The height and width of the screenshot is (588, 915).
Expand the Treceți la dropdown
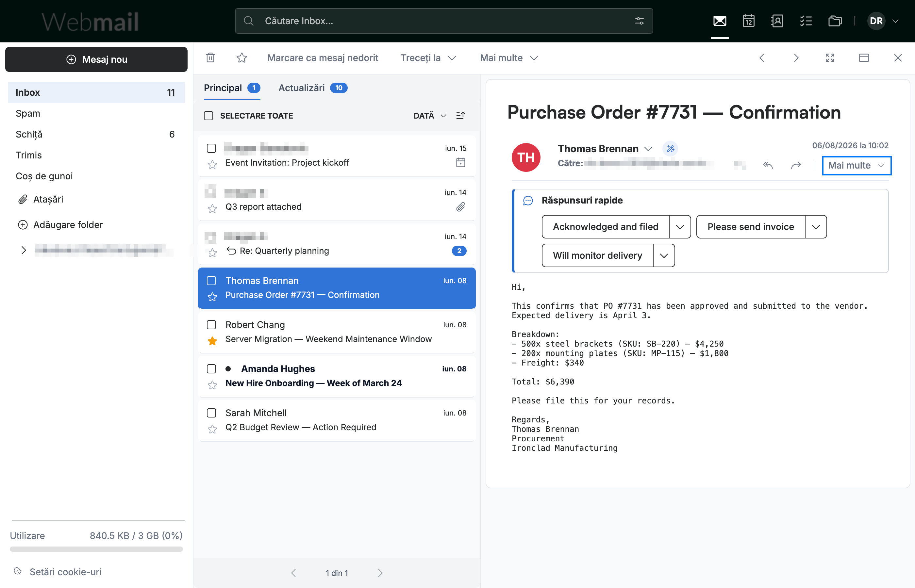pos(428,58)
